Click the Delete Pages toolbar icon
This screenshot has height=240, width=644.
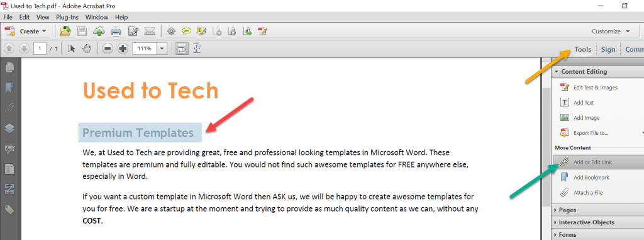point(217,31)
